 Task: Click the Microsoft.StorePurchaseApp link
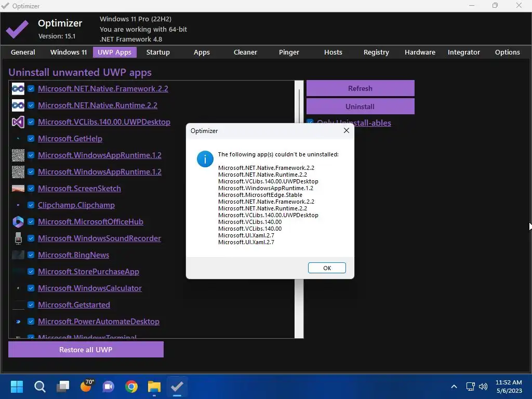click(88, 272)
